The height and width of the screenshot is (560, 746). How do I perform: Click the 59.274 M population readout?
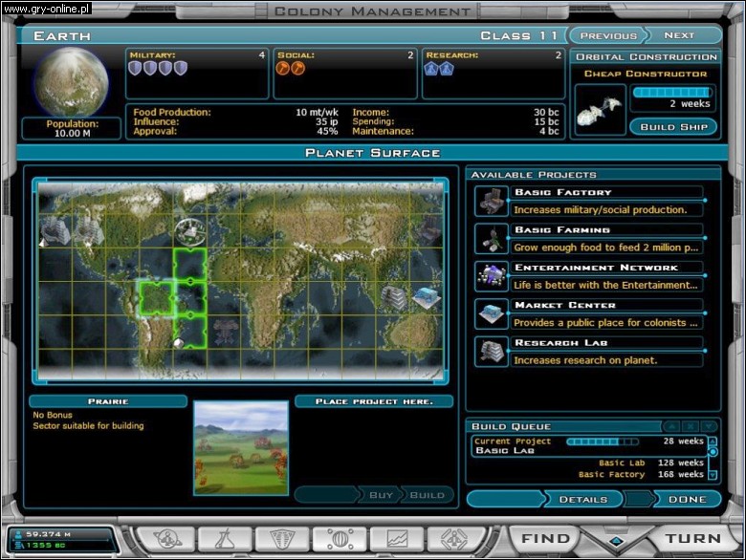coord(48,534)
